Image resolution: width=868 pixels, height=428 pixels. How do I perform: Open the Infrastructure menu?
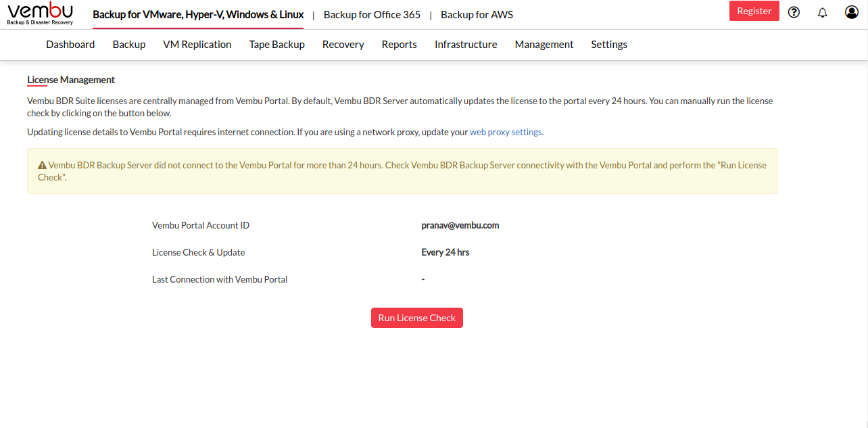coord(466,44)
